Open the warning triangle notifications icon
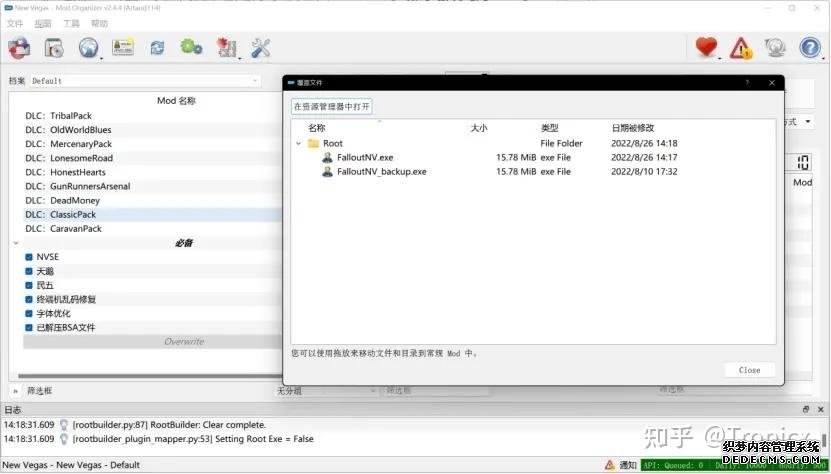This screenshot has height=474, width=831. [x=741, y=47]
